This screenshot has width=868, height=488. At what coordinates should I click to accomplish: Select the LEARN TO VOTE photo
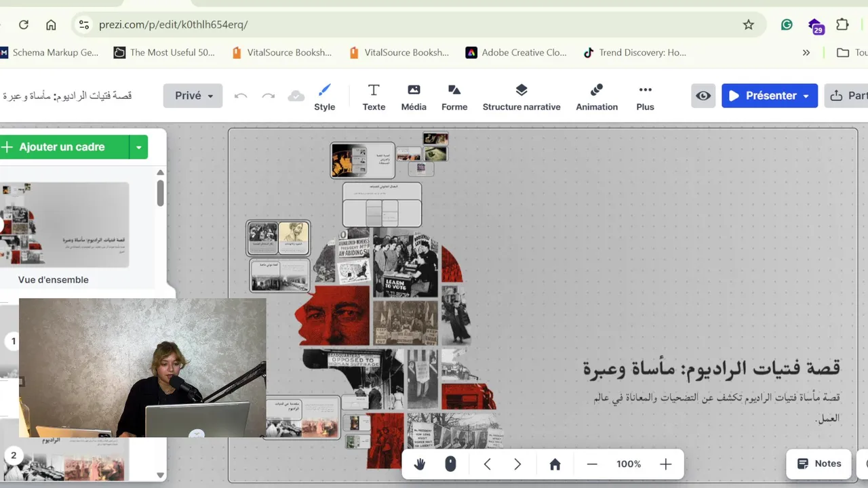coord(406,262)
